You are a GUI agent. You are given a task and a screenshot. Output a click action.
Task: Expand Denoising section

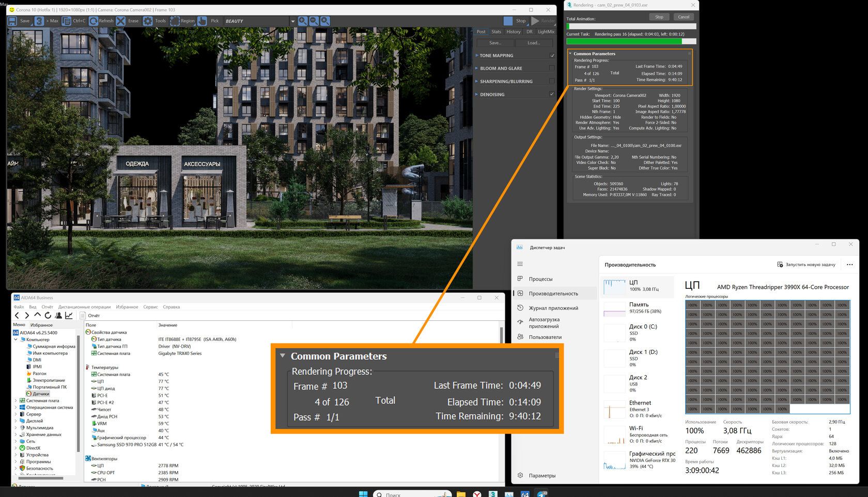point(477,95)
